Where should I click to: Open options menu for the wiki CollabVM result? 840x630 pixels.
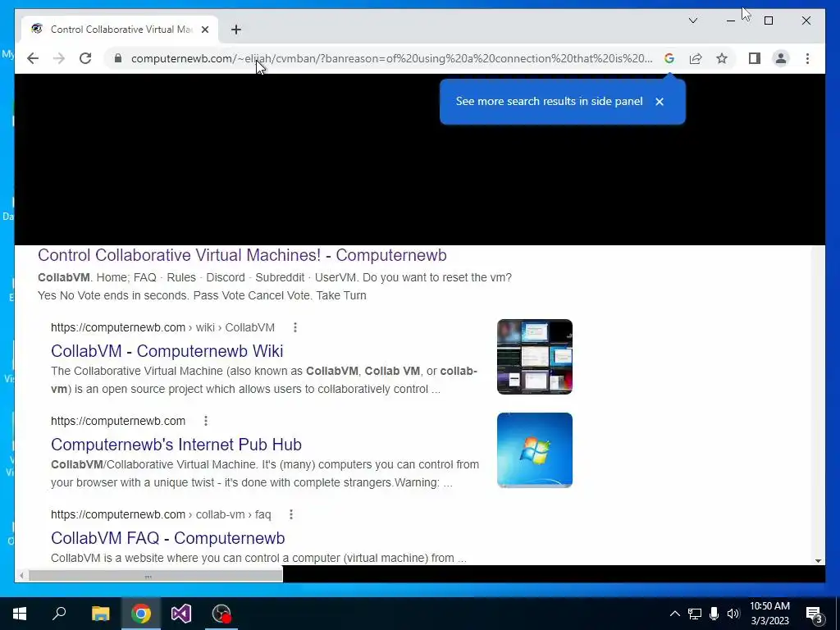[295, 327]
